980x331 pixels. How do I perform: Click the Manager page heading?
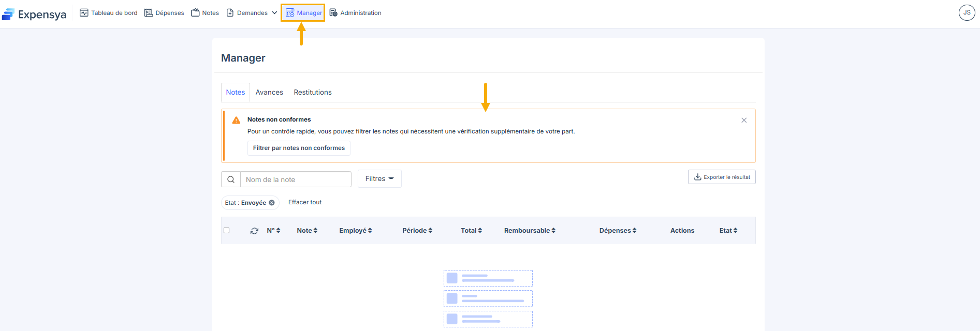click(x=243, y=58)
